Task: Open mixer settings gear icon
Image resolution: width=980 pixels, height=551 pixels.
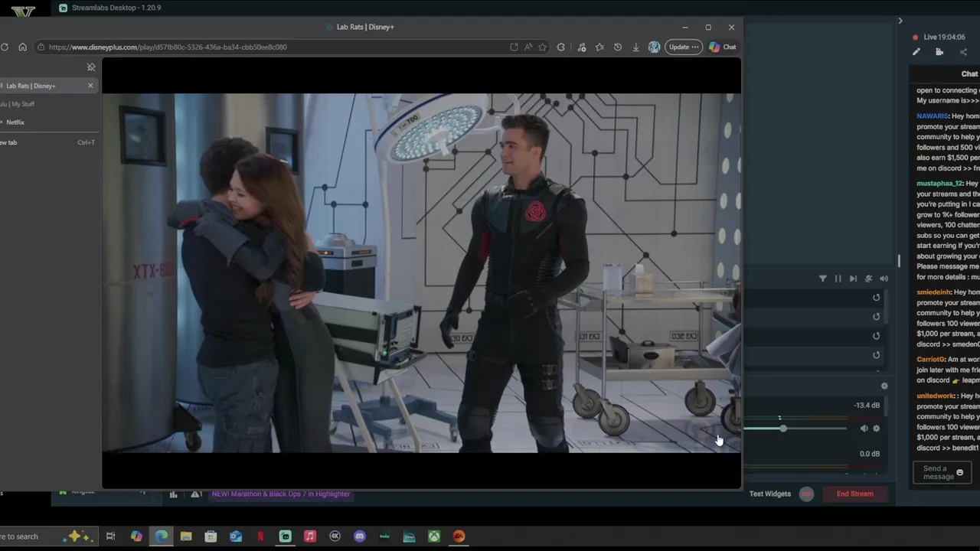Action: coord(884,386)
